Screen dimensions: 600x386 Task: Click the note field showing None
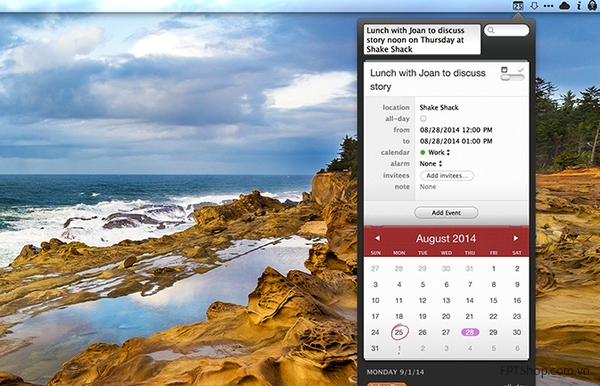click(x=428, y=187)
